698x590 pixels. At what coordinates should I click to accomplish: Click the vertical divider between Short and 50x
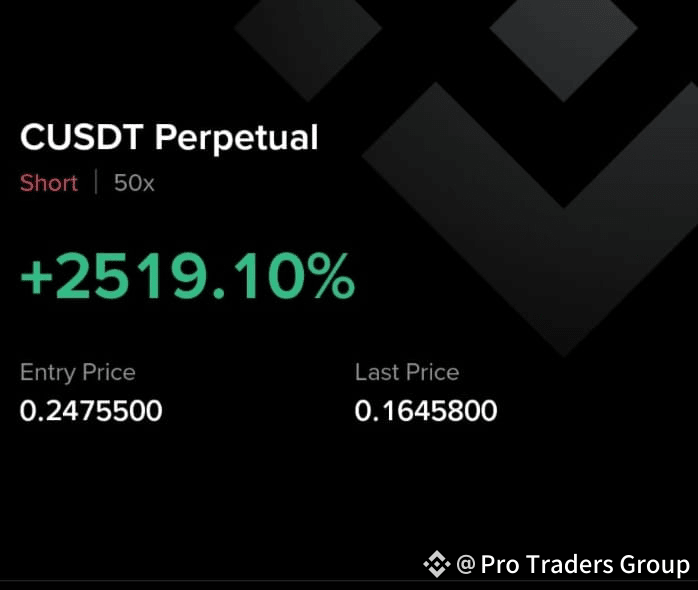(x=96, y=182)
